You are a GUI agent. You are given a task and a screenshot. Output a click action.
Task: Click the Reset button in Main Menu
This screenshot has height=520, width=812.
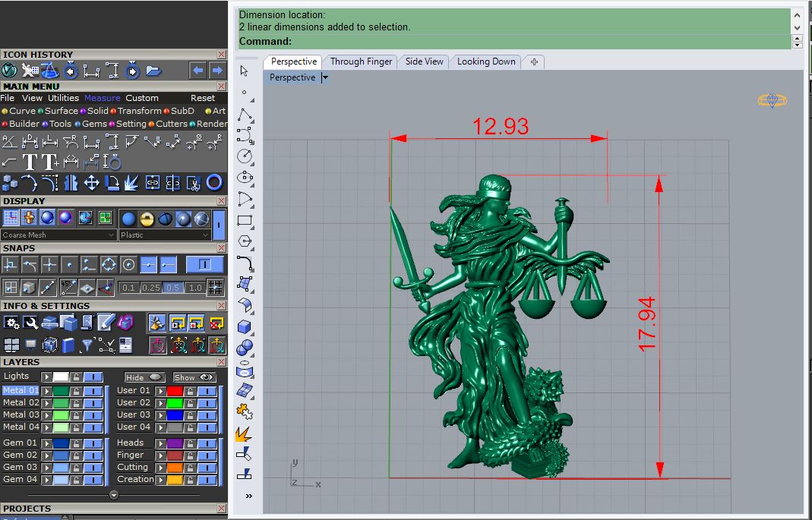click(x=202, y=98)
